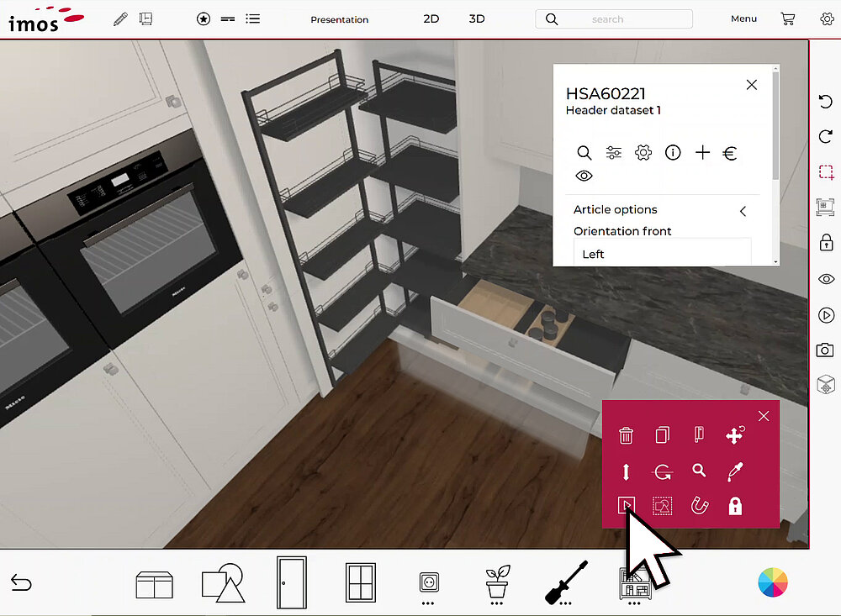Viewport: 841px width, 616px height.
Task: Click the info icon in the HSA60221 panel
Action: click(x=672, y=153)
